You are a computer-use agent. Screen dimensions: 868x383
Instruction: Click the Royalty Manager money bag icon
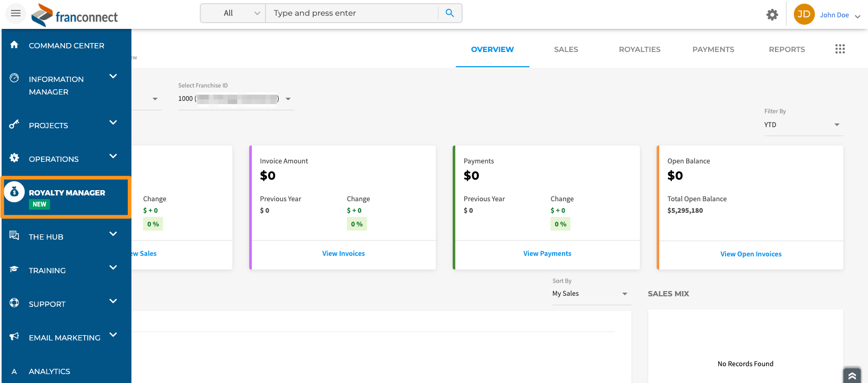(14, 192)
